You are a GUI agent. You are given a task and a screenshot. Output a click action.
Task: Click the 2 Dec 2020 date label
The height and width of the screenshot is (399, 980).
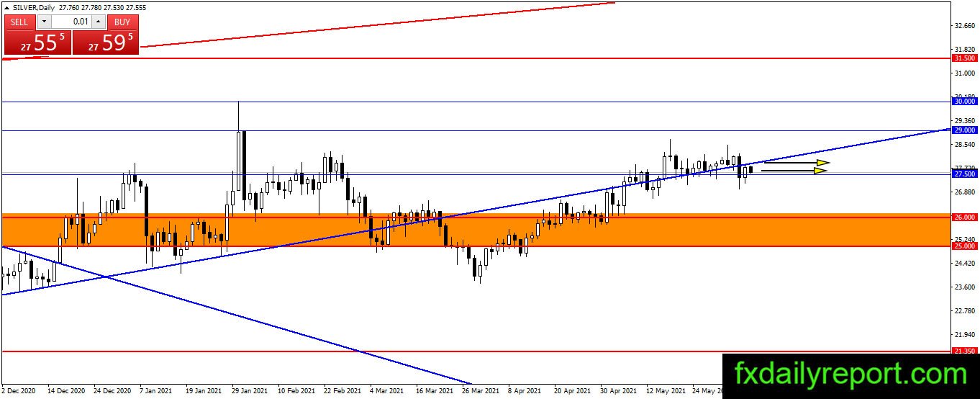[19, 391]
